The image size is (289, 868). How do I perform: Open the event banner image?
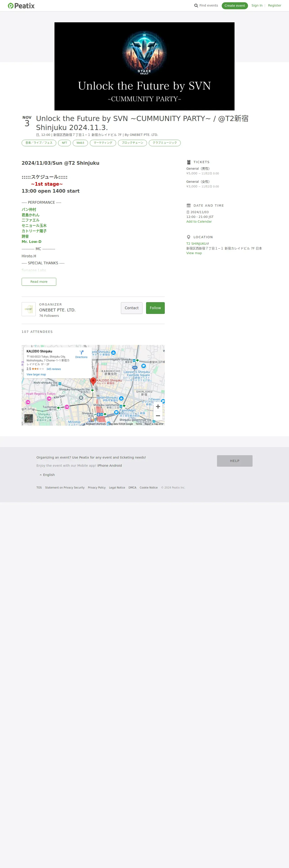click(x=144, y=66)
